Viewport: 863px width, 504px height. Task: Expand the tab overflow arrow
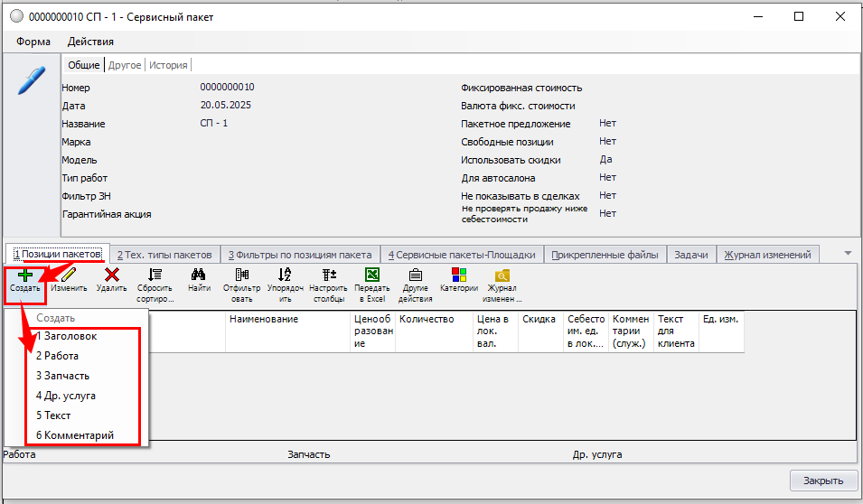click(847, 253)
